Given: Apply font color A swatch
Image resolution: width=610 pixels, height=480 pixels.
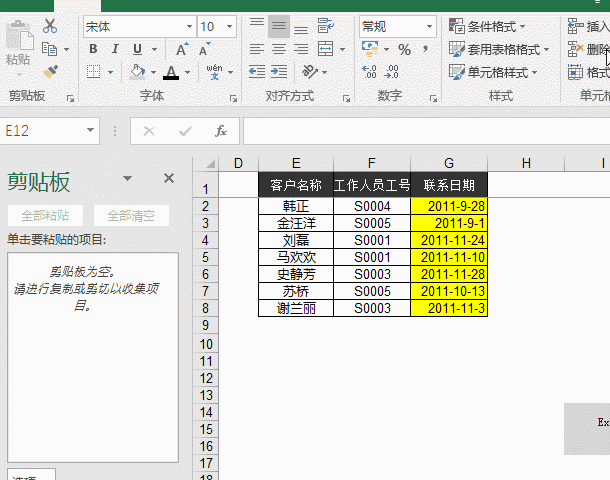Looking at the screenshot, I should click(171, 72).
